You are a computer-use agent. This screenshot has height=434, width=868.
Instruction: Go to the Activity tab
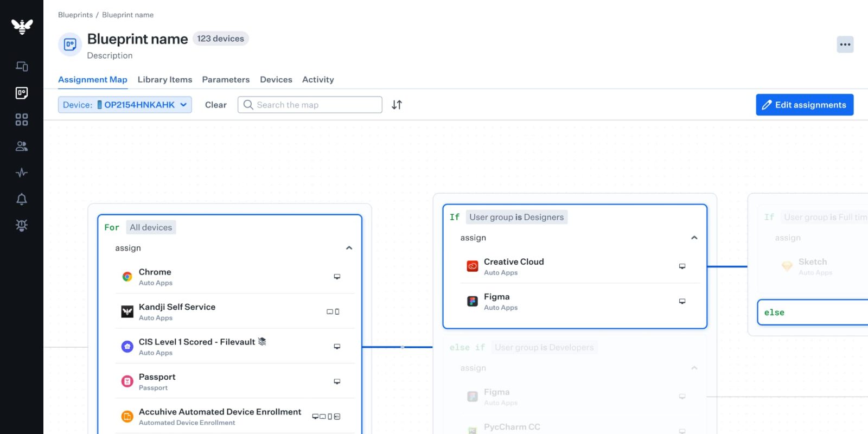(x=318, y=80)
